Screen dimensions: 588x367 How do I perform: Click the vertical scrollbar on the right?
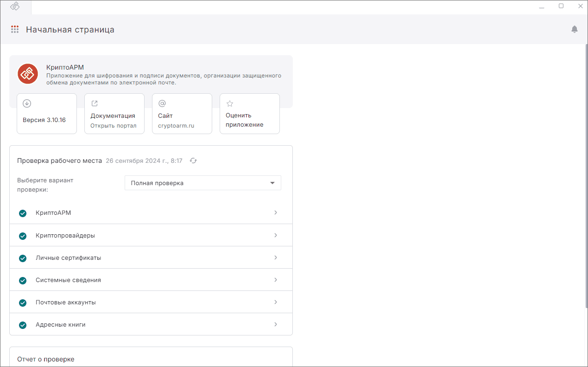(x=585, y=176)
